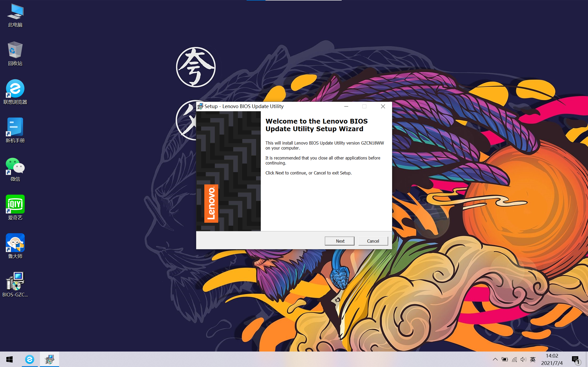Click the 'It is recommended' paragraph

323,160
